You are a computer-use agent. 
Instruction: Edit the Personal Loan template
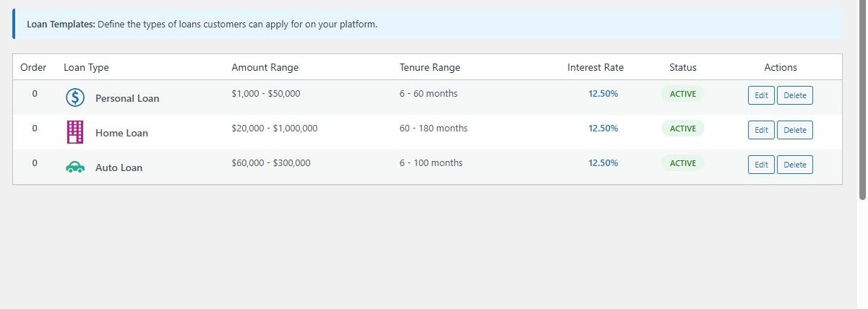761,95
